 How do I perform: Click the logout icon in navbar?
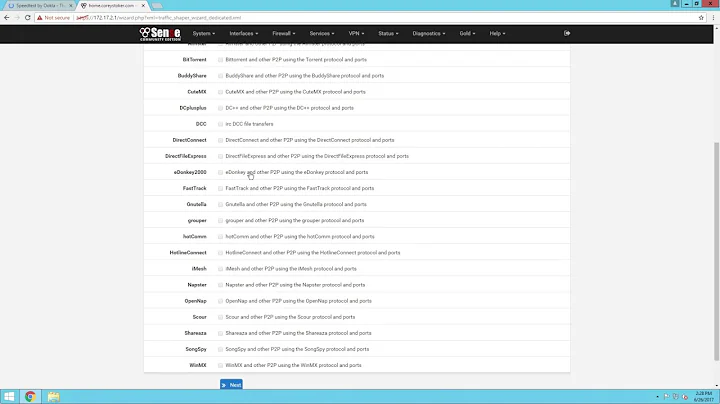pos(567,33)
